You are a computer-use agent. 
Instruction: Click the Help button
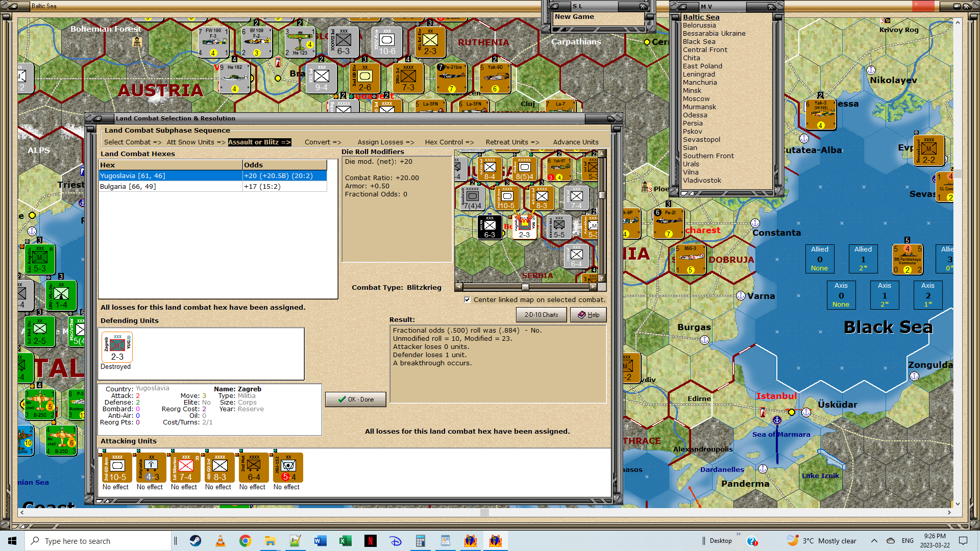coord(588,315)
